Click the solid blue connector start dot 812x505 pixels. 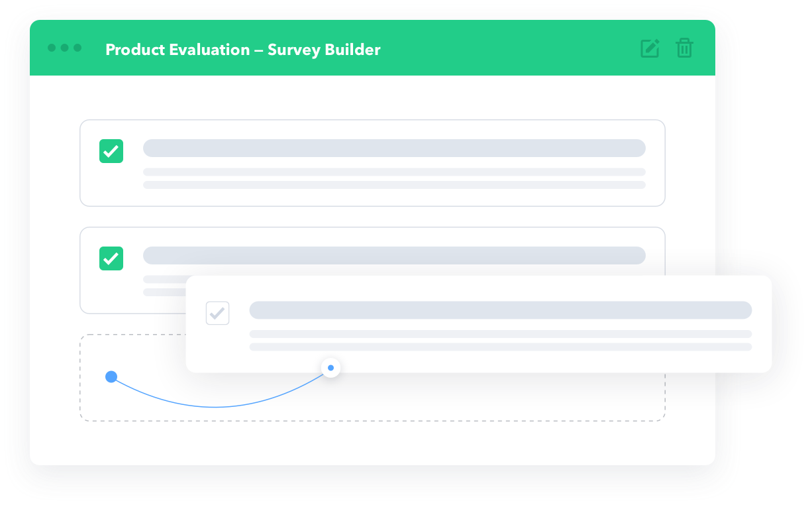(x=111, y=377)
